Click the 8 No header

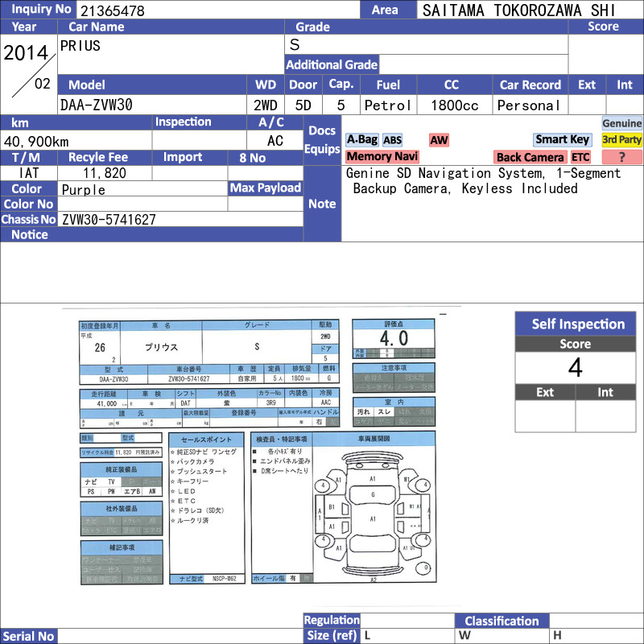click(x=266, y=158)
